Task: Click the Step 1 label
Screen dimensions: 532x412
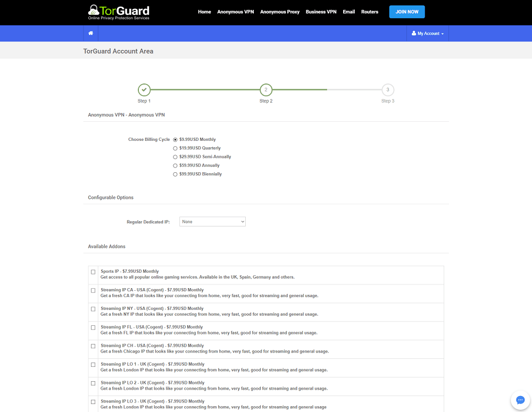Action: pyautogui.click(x=144, y=101)
